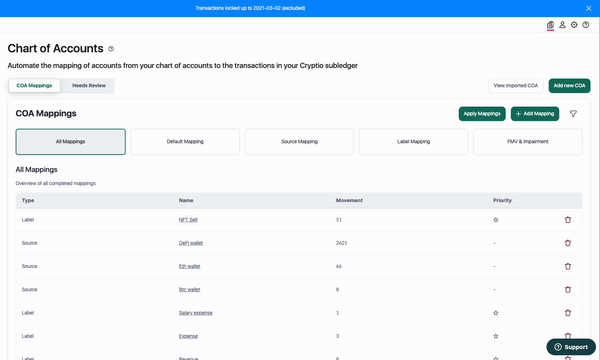
Task: Click movement value 66
Action: coord(339,267)
